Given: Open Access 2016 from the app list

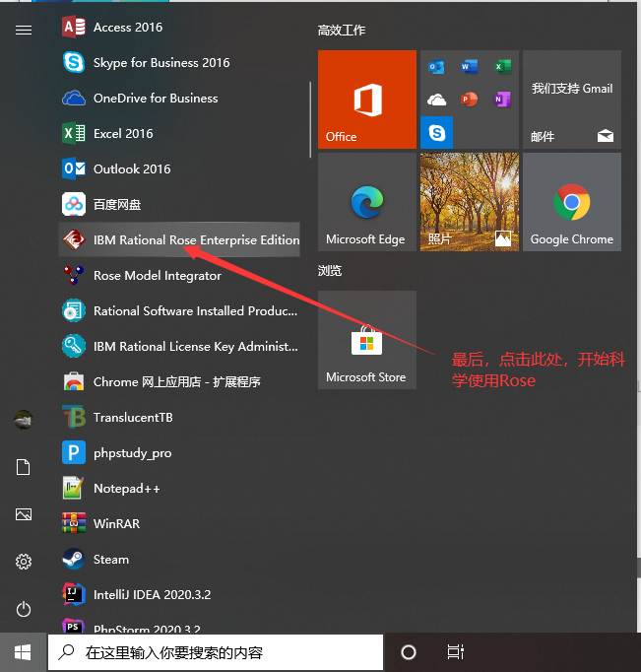Looking at the screenshot, I should (179, 28).
